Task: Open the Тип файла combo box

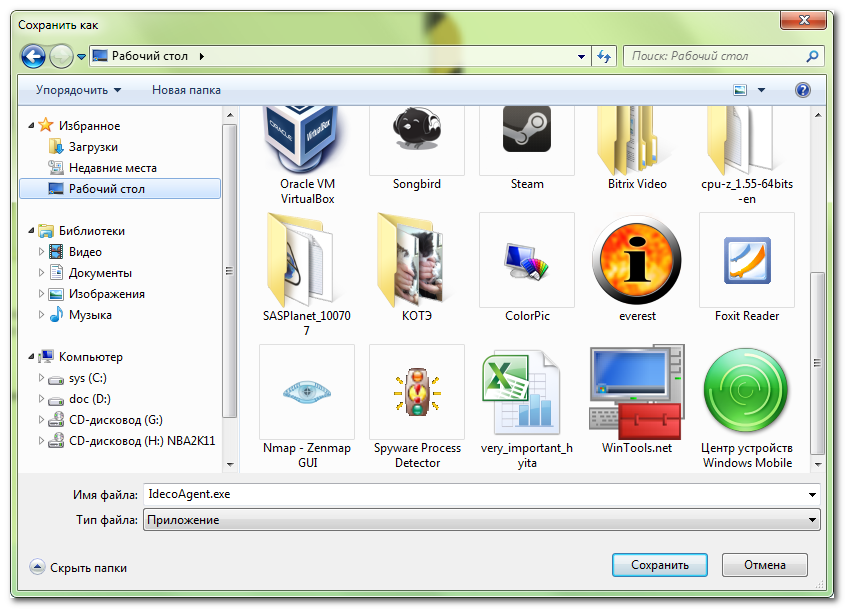Action: click(x=481, y=520)
